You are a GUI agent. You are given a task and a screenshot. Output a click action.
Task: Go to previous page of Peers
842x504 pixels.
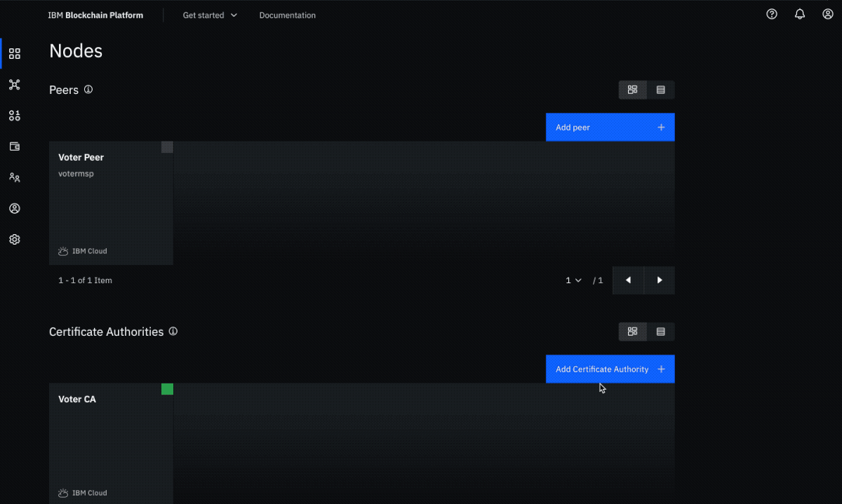click(628, 280)
